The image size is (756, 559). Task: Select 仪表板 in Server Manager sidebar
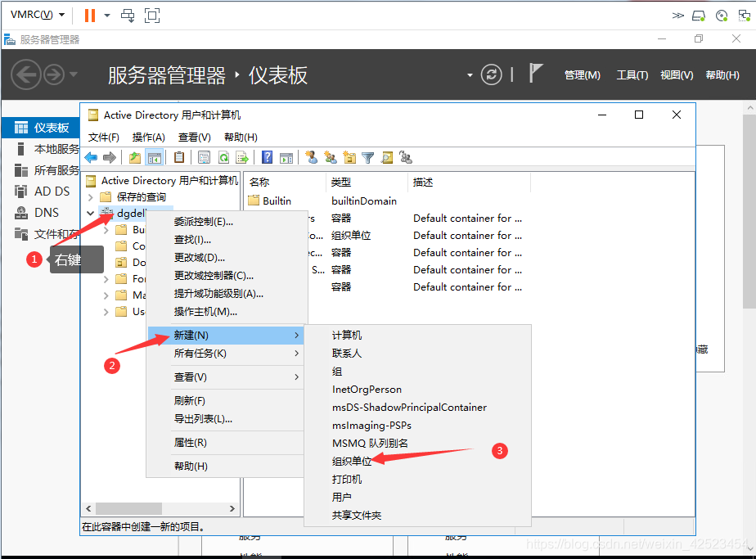(x=41, y=128)
